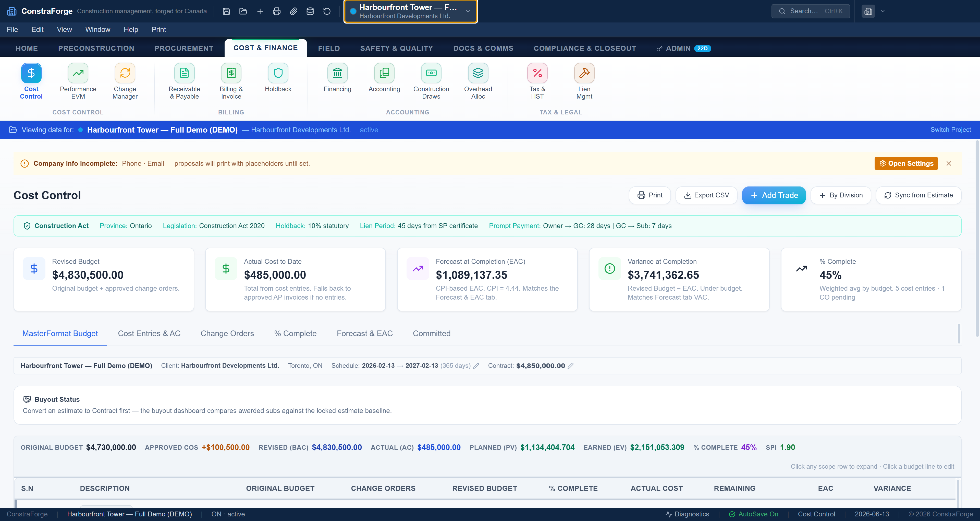Click the By Division button
Image resolution: width=980 pixels, height=521 pixels.
click(x=840, y=195)
